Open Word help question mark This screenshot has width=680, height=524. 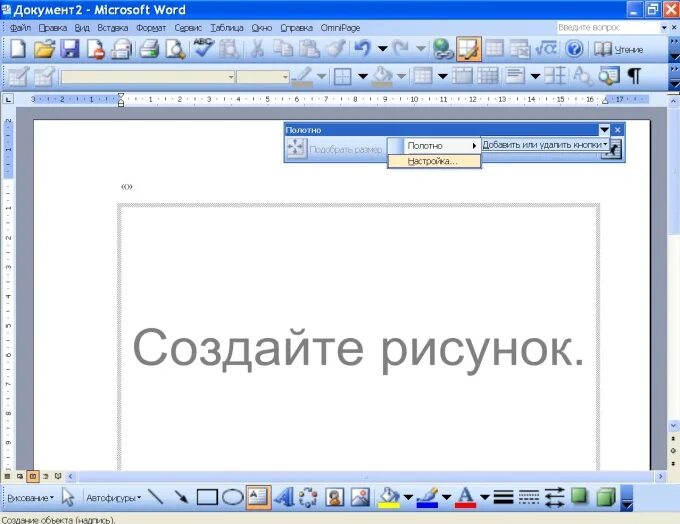[x=574, y=49]
